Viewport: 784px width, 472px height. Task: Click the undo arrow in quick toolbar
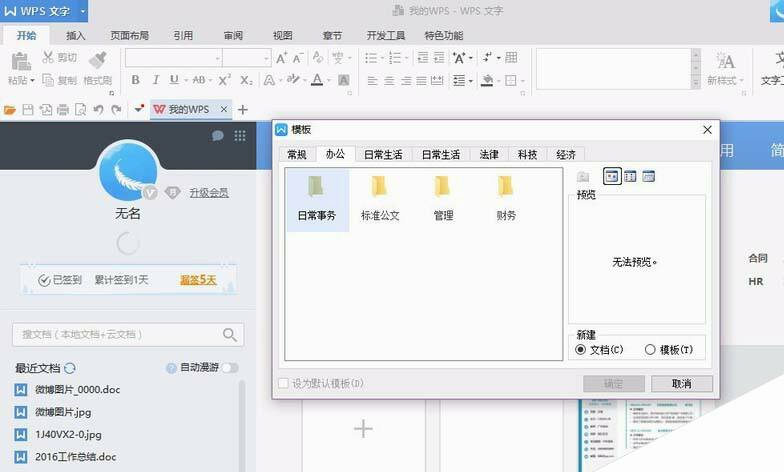click(x=98, y=110)
